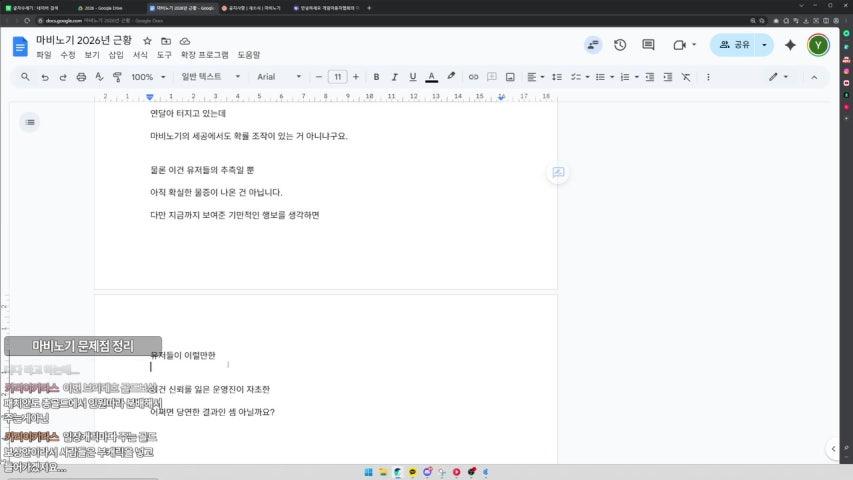This screenshot has width=853, height=480.
Task: Insert a link
Action: tap(473, 77)
